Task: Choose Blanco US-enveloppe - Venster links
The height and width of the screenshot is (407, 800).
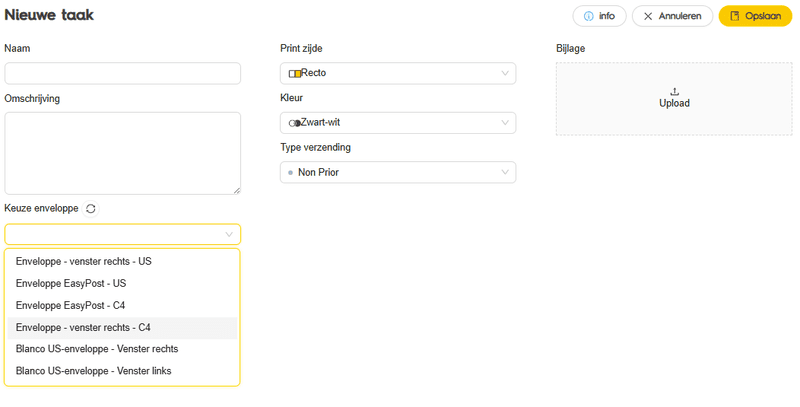Action: pos(122,371)
